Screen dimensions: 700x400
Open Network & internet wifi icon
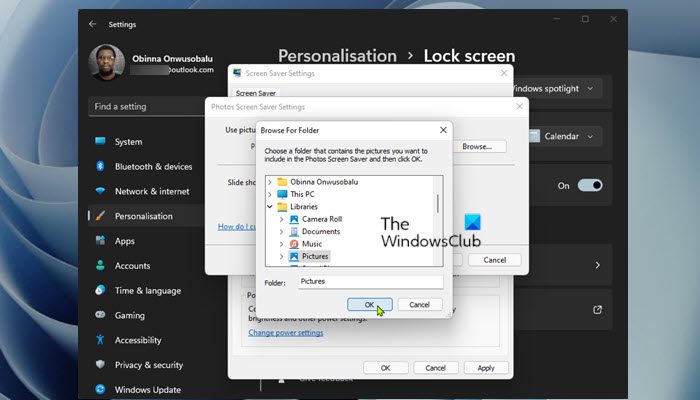100,191
